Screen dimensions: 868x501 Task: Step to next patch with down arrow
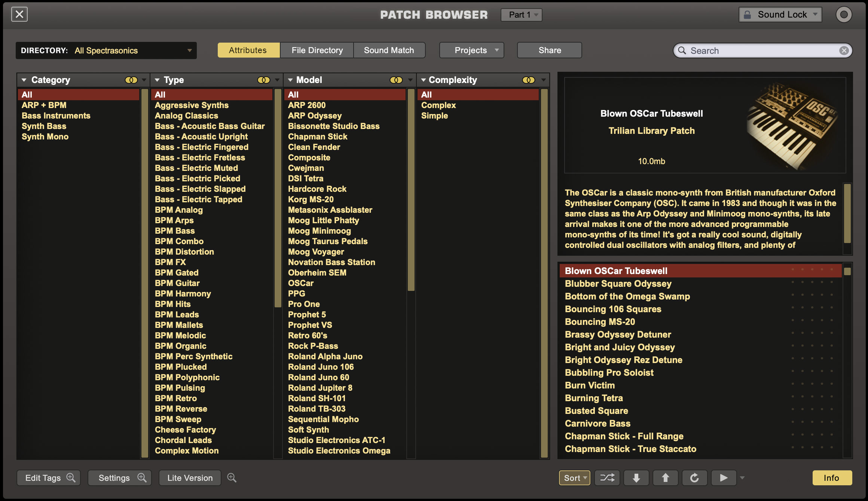tap(636, 478)
